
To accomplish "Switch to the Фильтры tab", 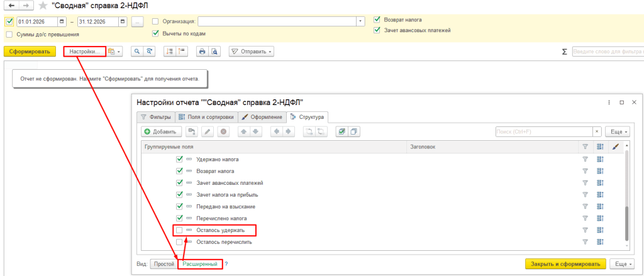I will (x=156, y=117).
